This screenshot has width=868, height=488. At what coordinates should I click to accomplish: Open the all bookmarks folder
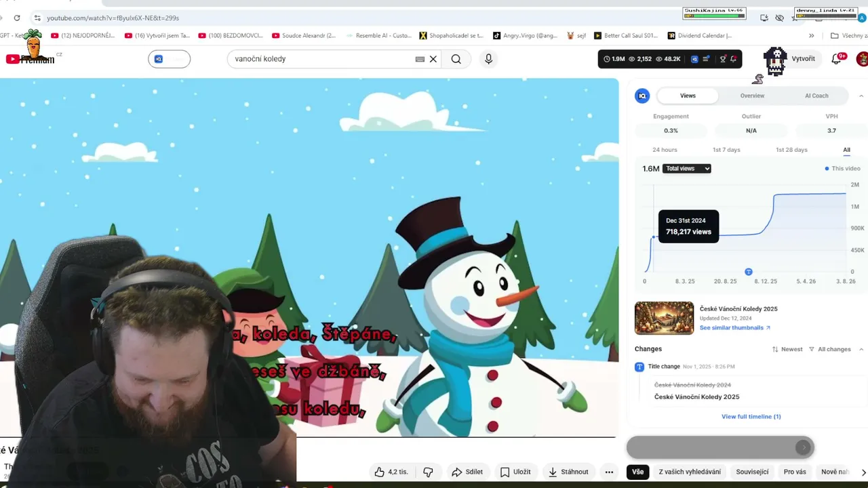pos(849,35)
